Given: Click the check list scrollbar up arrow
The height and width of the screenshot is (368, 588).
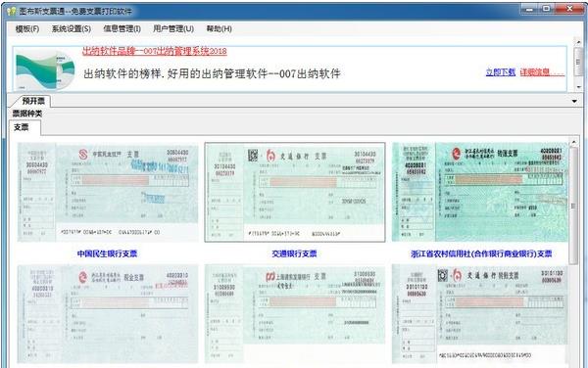Looking at the screenshot, I should (573, 142).
